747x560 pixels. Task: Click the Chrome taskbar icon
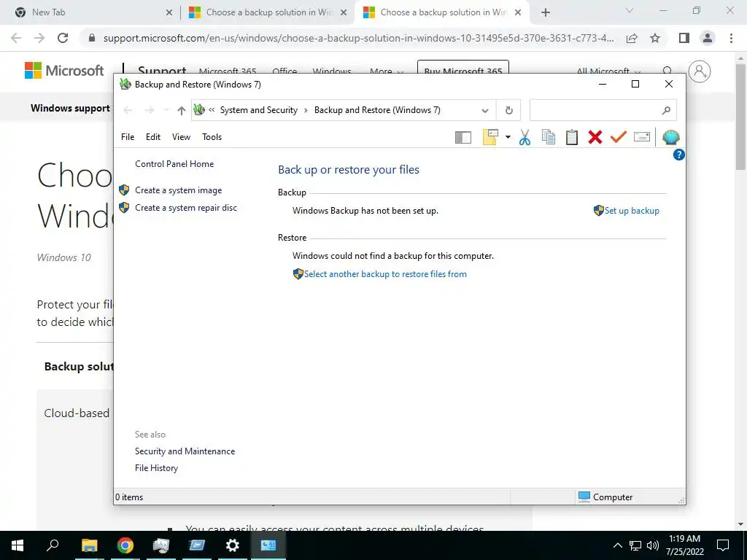pos(125,545)
